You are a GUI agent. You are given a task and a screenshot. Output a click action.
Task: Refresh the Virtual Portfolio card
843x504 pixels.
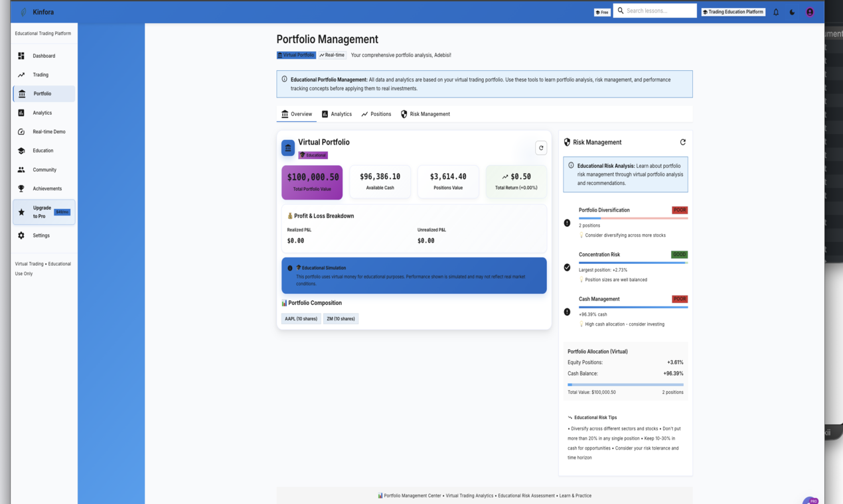tap(541, 148)
